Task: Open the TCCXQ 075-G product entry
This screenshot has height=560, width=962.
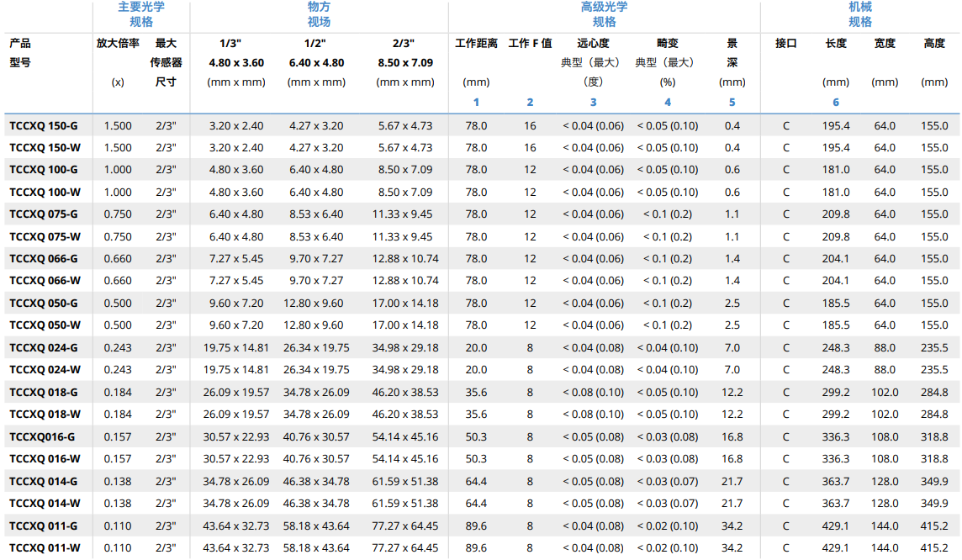Action: click(x=44, y=214)
